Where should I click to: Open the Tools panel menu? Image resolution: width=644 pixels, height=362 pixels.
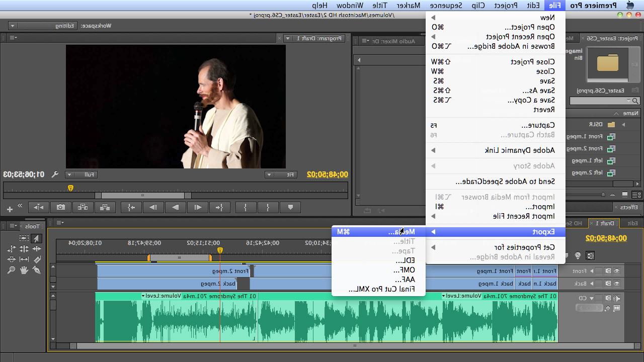pos(13,226)
